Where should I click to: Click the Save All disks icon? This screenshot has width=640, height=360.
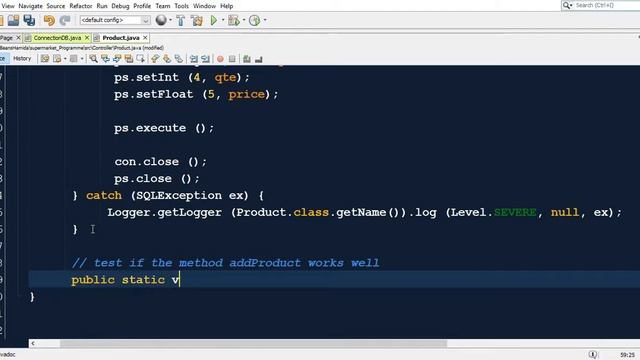[x=29, y=20]
